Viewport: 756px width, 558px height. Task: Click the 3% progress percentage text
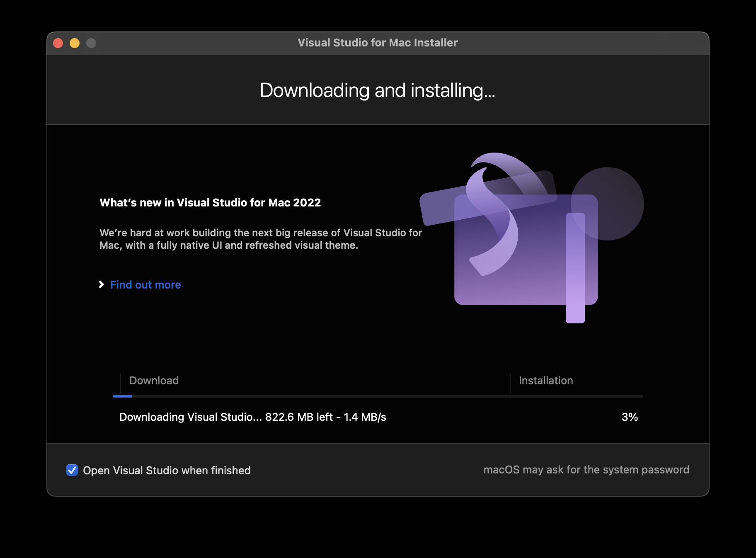point(629,417)
